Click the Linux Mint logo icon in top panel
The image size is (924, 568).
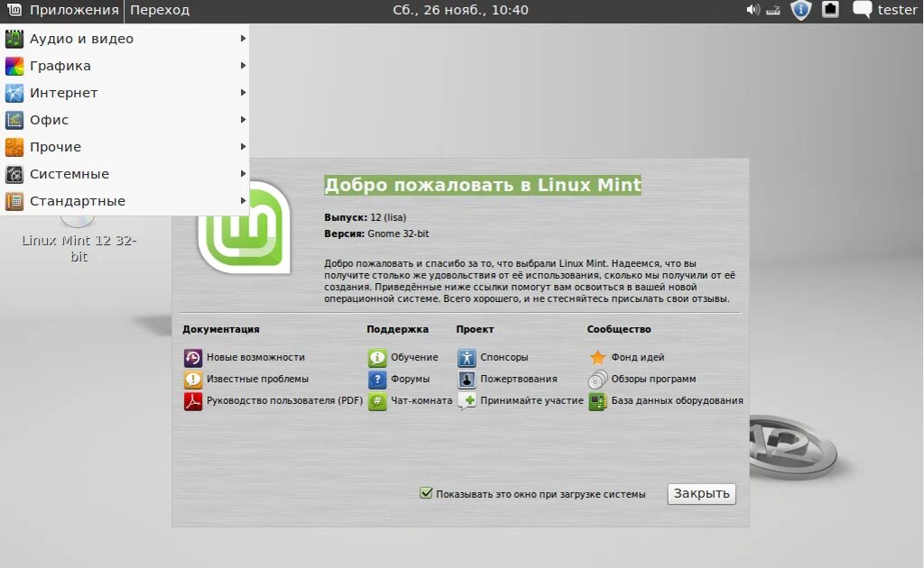click(14, 10)
